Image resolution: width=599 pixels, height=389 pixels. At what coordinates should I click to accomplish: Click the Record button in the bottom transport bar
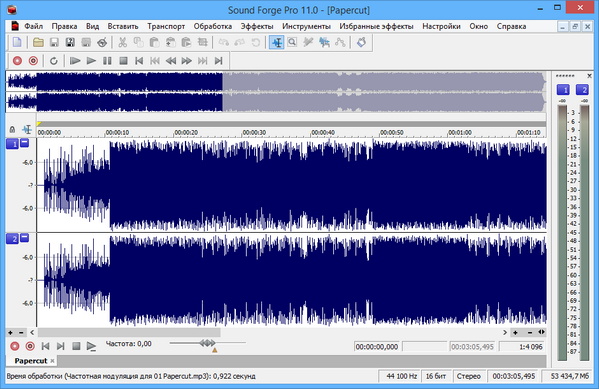15,346
